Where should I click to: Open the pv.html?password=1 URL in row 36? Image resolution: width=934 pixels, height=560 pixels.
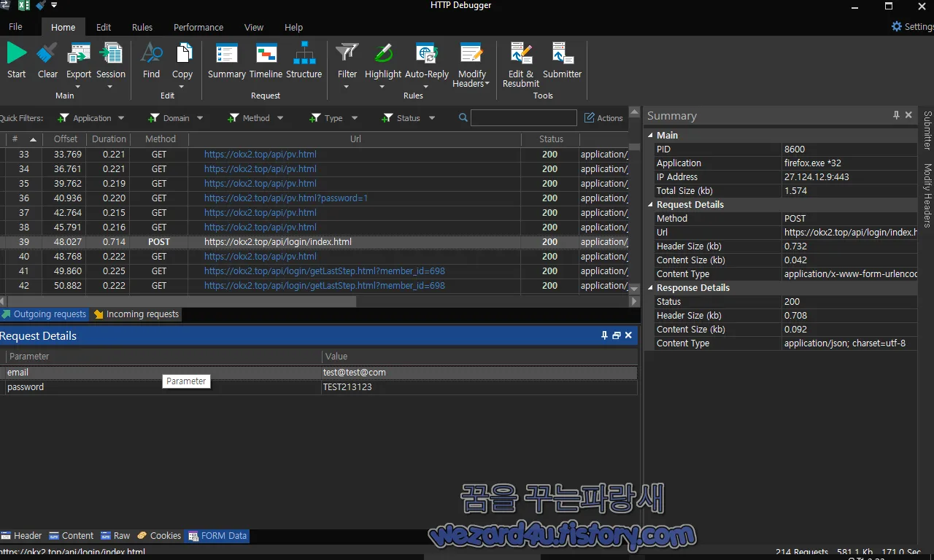point(286,198)
